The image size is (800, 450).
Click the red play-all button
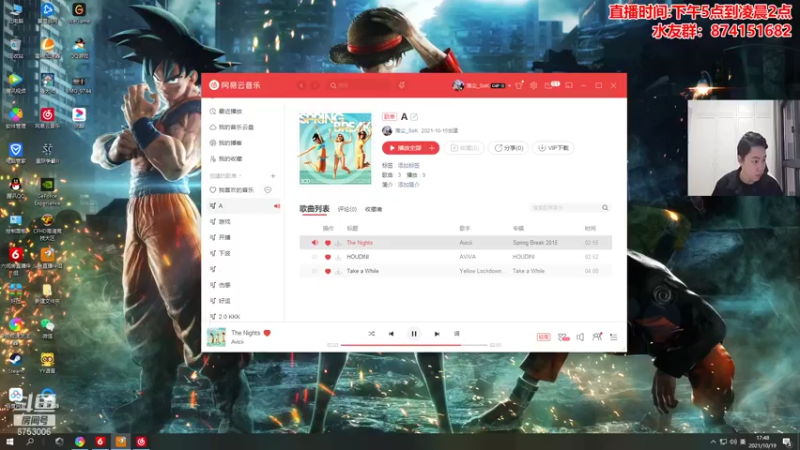coord(405,148)
